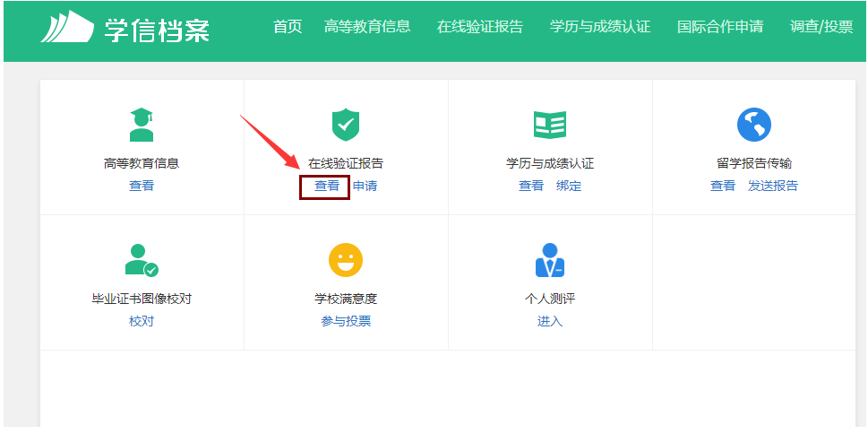Click the 在线验证报告 card title
This screenshot has height=434, width=868.
point(346,163)
